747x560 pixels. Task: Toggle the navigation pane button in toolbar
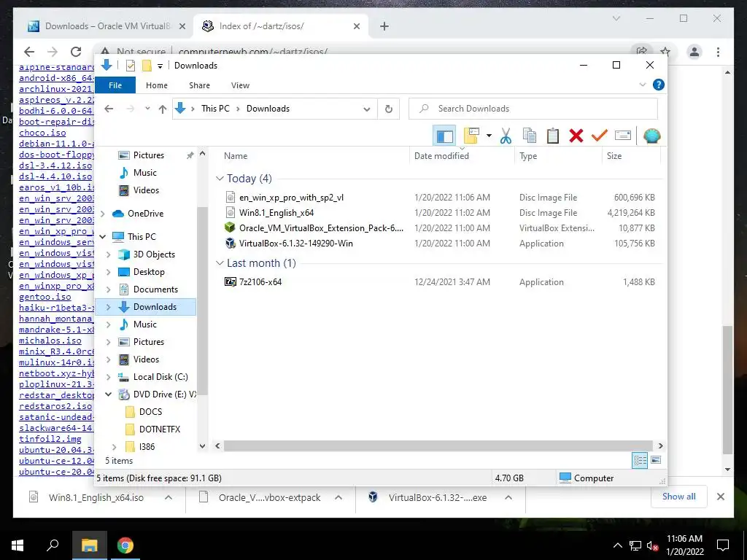point(444,136)
